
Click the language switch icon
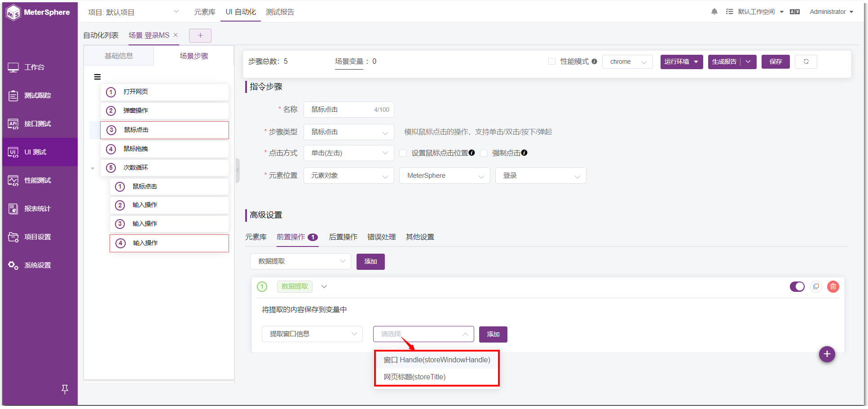click(x=795, y=12)
